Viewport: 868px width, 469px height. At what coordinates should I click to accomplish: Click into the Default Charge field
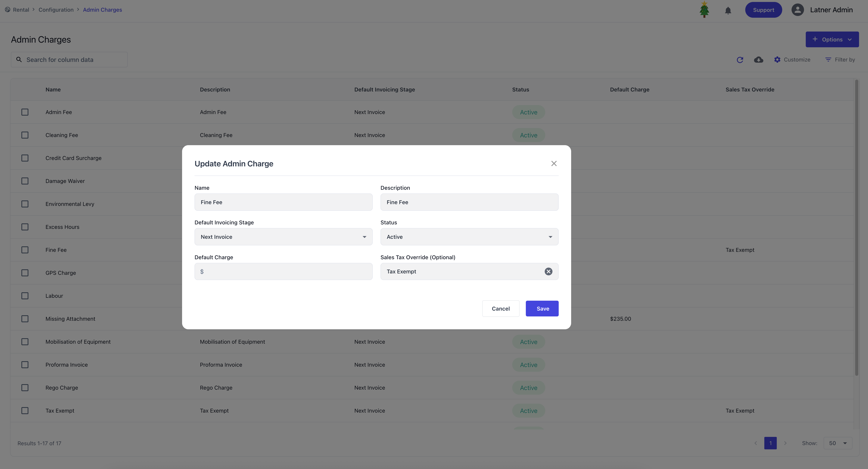pos(286,271)
